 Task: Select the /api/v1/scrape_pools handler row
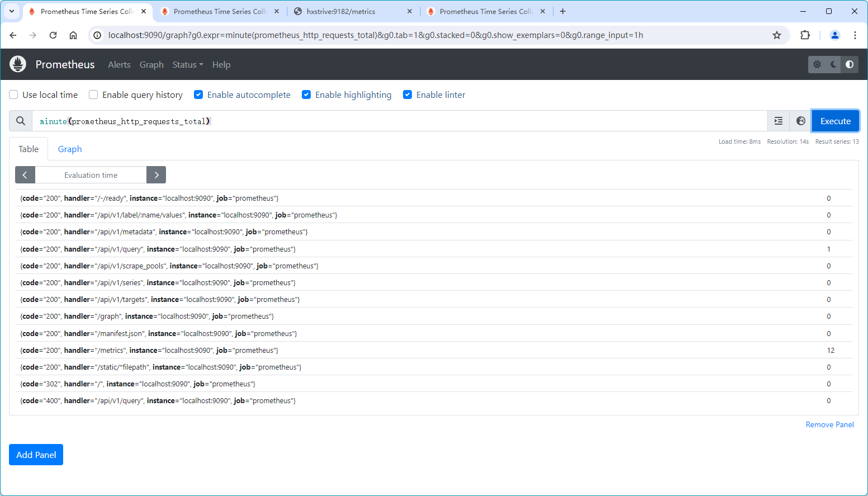point(434,266)
